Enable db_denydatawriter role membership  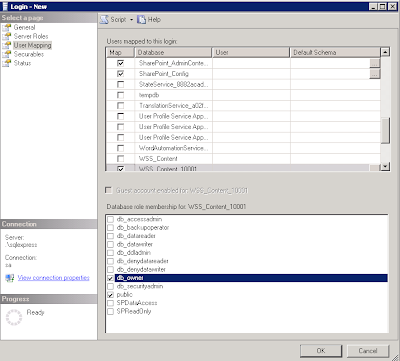pos(110,269)
